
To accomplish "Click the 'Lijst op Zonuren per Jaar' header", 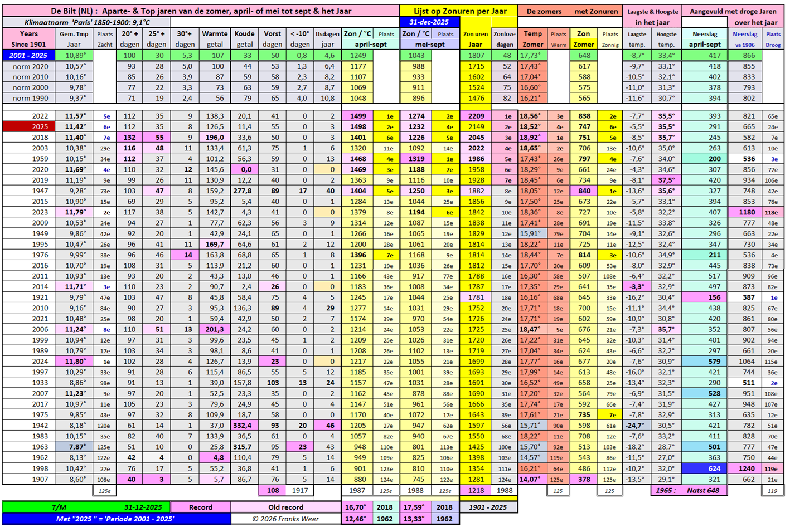I will click(459, 11).
